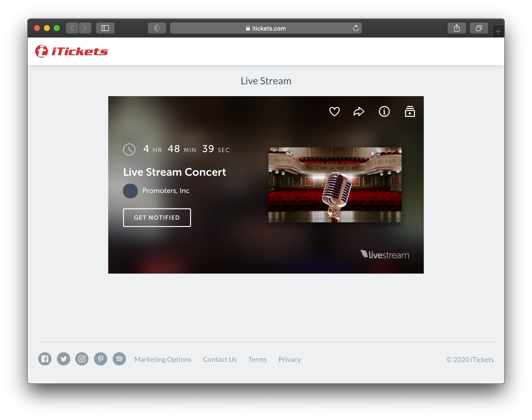This screenshot has width=532, height=420.
Task: Open the Pinterest icon in the footer
Action: [101, 359]
